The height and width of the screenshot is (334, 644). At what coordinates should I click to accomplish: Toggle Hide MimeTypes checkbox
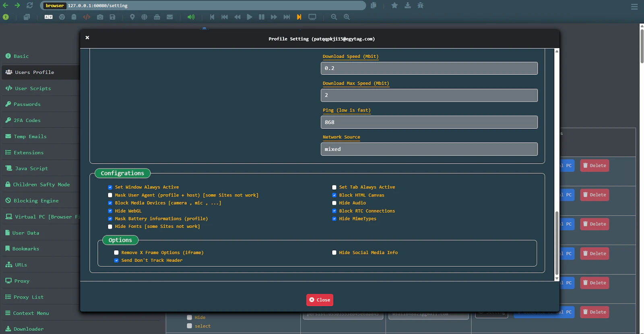334,219
